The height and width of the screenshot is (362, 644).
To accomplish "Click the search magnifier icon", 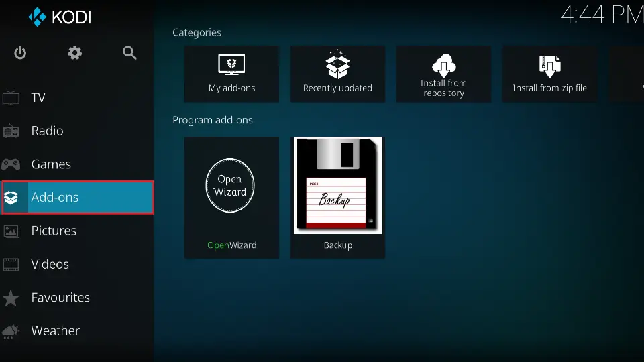I will [x=129, y=52].
